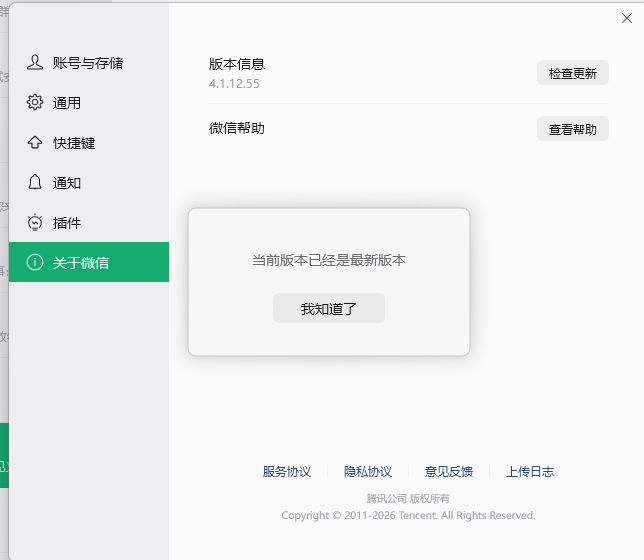Screen dimensions: 644x560
Task: Select the 插件 settings section
Action: coord(89,223)
